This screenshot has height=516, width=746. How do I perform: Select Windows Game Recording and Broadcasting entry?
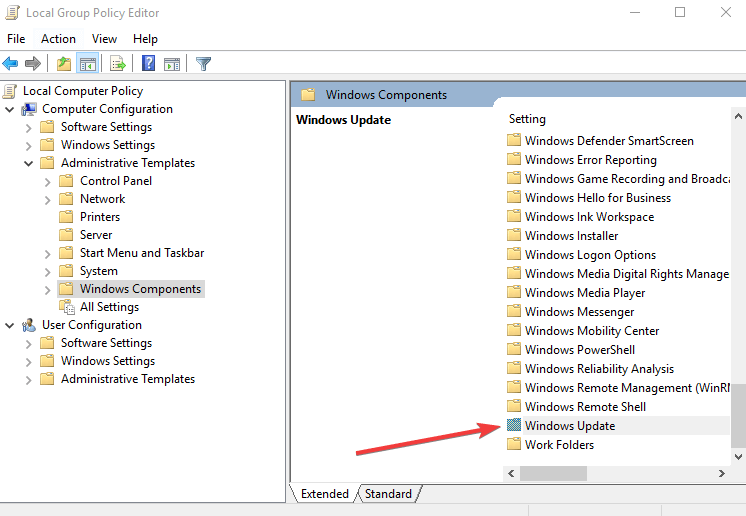627,179
